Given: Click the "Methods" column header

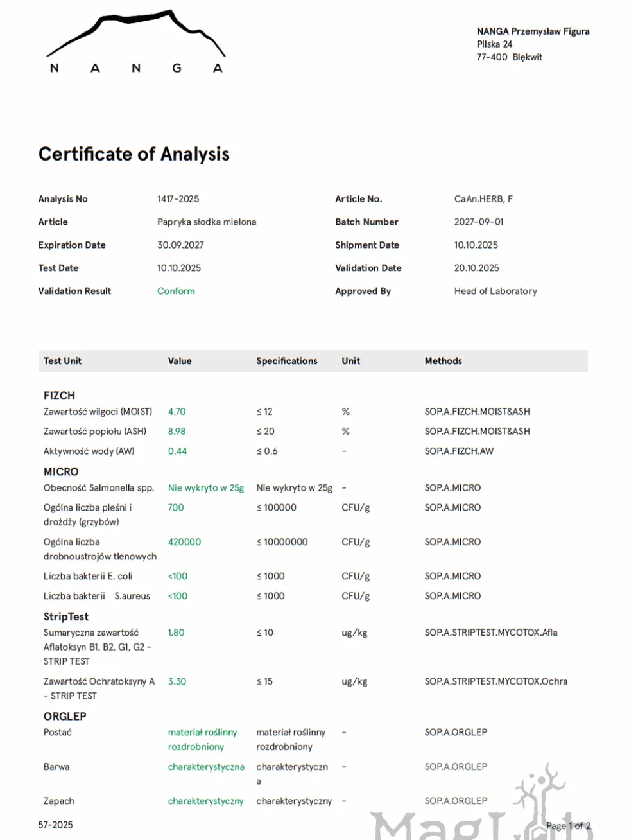Looking at the screenshot, I should tap(444, 361).
